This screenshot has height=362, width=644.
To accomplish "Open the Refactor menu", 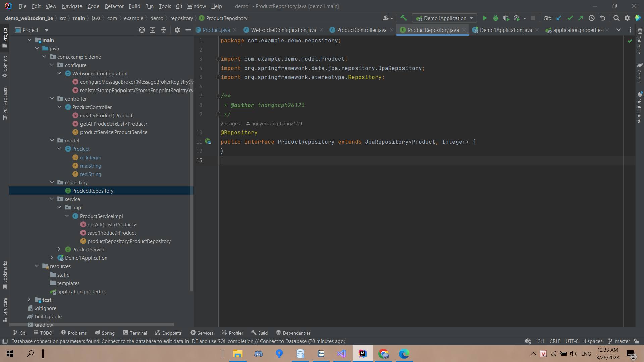I will click(114, 6).
